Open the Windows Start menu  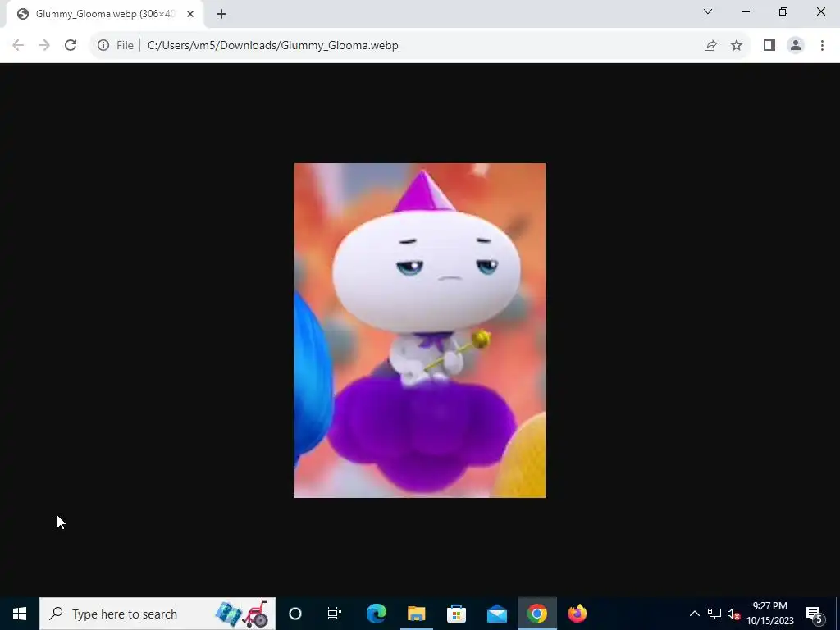click(x=20, y=614)
